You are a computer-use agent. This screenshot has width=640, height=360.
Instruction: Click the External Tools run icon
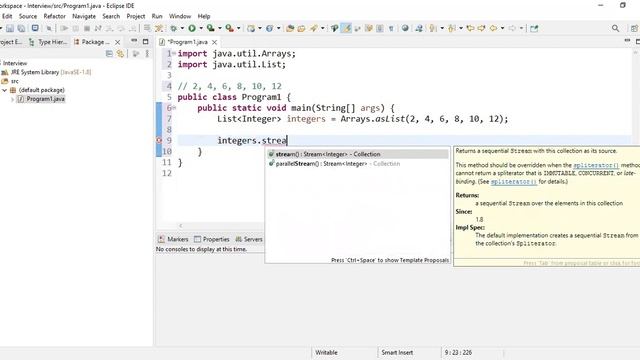230,28
